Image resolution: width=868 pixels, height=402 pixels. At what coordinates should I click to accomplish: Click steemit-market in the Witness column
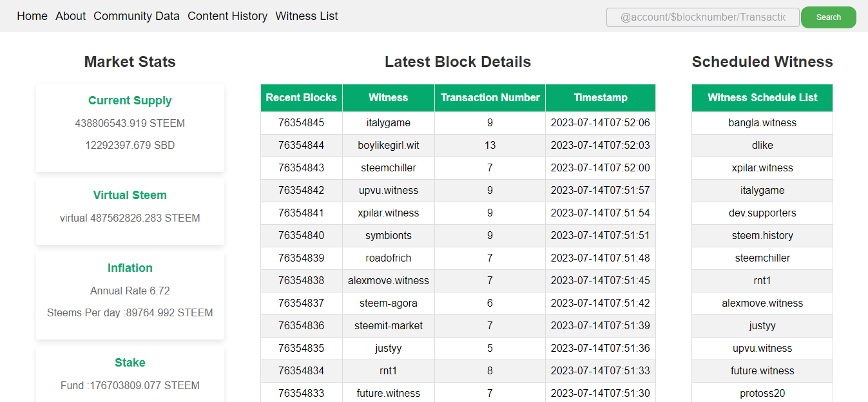click(x=389, y=326)
